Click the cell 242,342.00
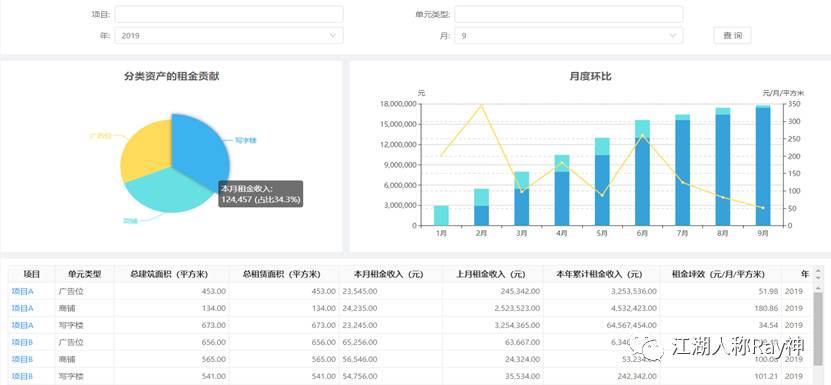 (x=602, y=376)
